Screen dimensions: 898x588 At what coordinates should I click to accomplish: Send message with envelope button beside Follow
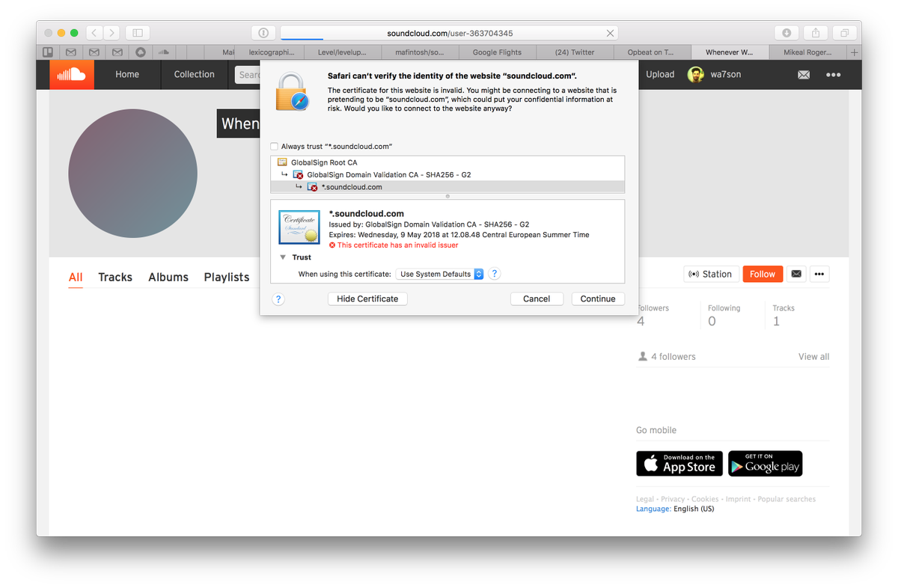click(x=796, y=274)
